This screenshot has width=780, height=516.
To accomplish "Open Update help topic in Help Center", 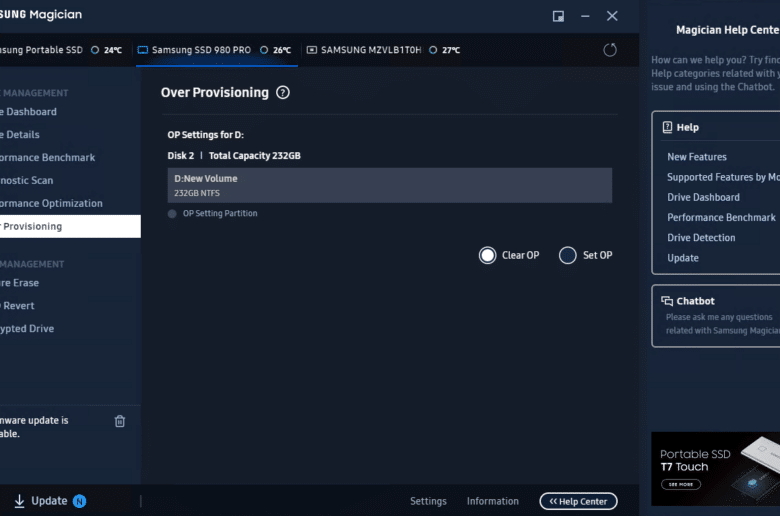I will [x=683, y=258].
